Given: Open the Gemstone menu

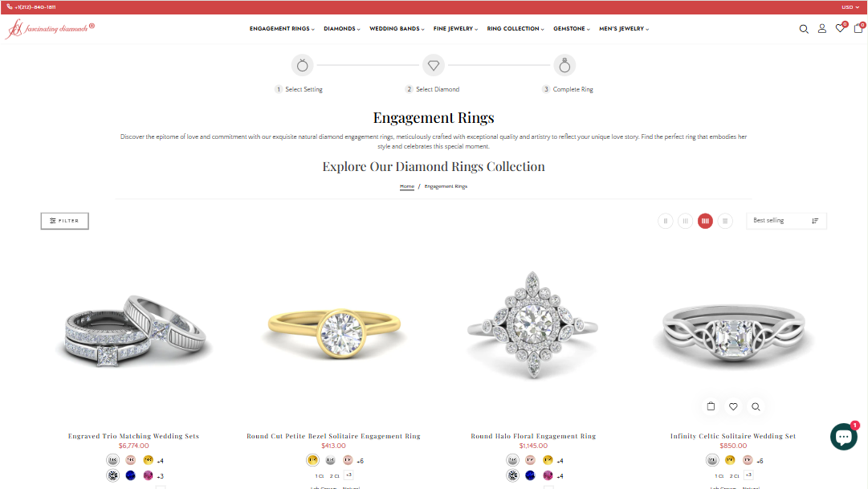Looking at the screenshot, I should (x=571, y=29).
